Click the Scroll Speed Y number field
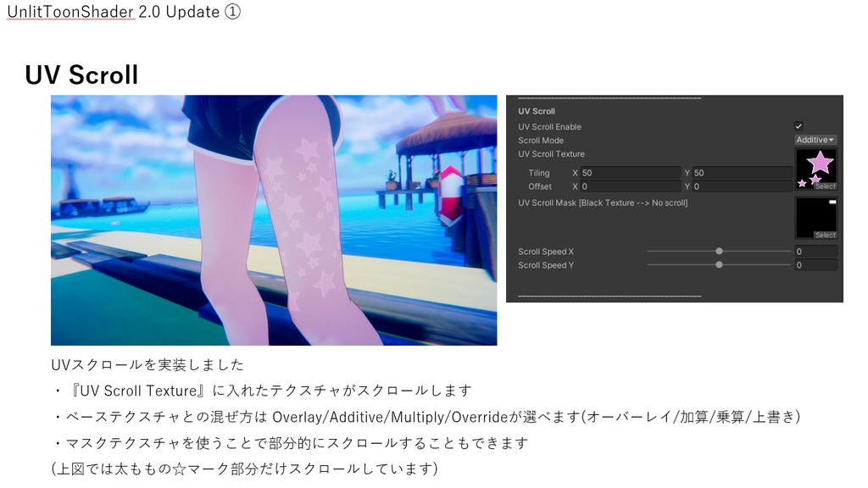This screenshot has width=868, height=488. click(x=817, y=264)
